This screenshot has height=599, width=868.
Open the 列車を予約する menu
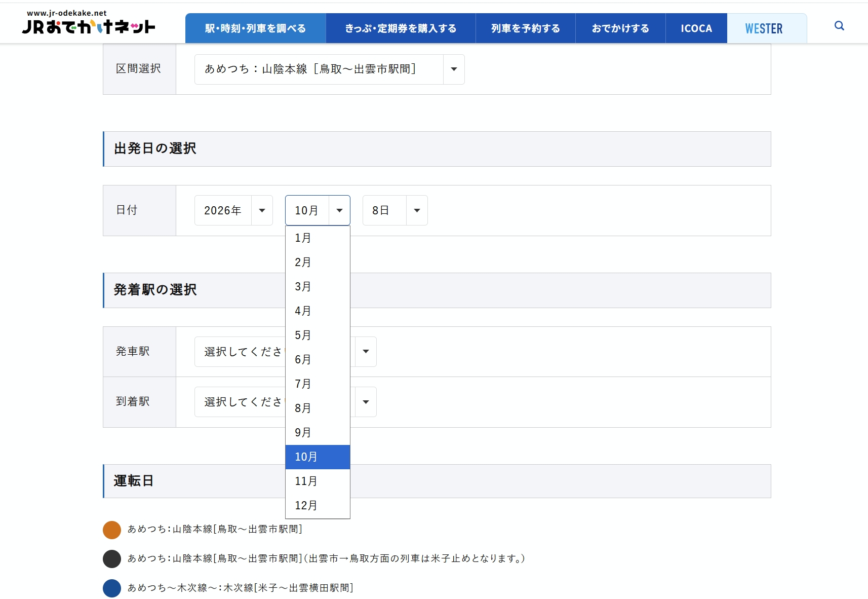click(525, 28)
